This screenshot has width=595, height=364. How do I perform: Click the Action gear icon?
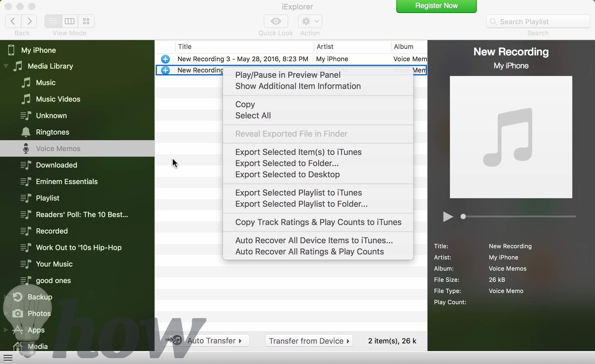[306, 21]
